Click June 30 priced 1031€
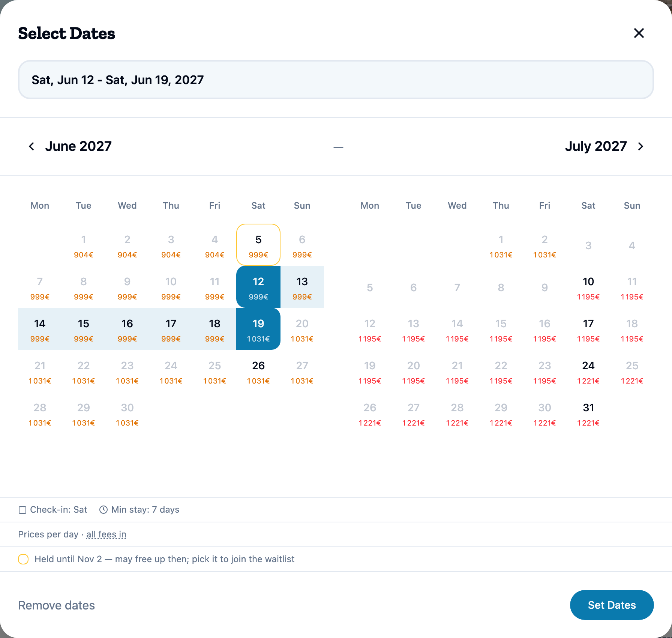The width and height of the screenshot is (672, 638). [127, 413]
